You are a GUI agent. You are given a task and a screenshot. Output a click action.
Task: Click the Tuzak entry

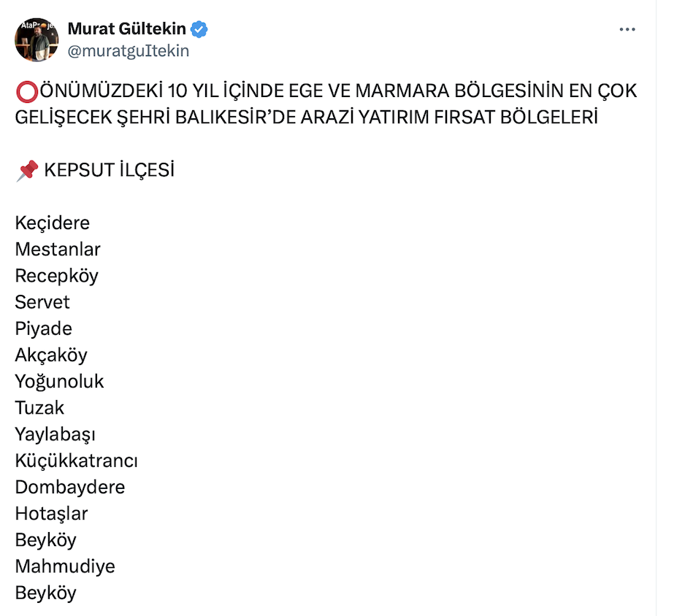(x=39, y=407)
